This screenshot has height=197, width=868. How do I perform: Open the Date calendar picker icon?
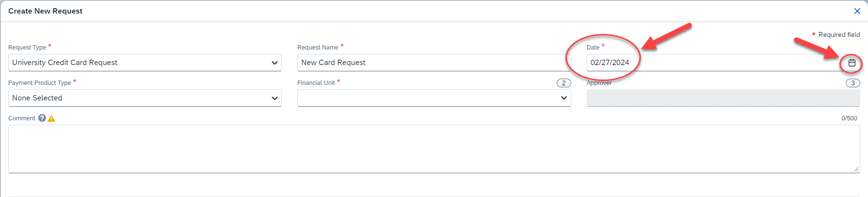click(x=852, y=63)
